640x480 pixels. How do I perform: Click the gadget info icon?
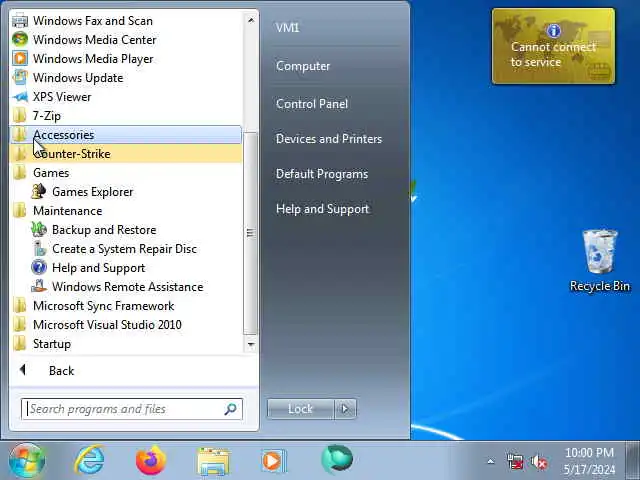(x=553, y=31)
